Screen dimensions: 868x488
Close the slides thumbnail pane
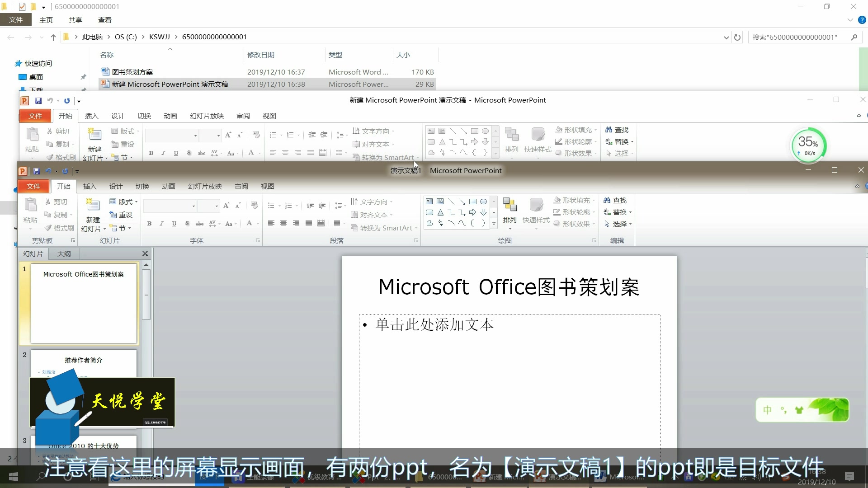click(x=145, y=253)
